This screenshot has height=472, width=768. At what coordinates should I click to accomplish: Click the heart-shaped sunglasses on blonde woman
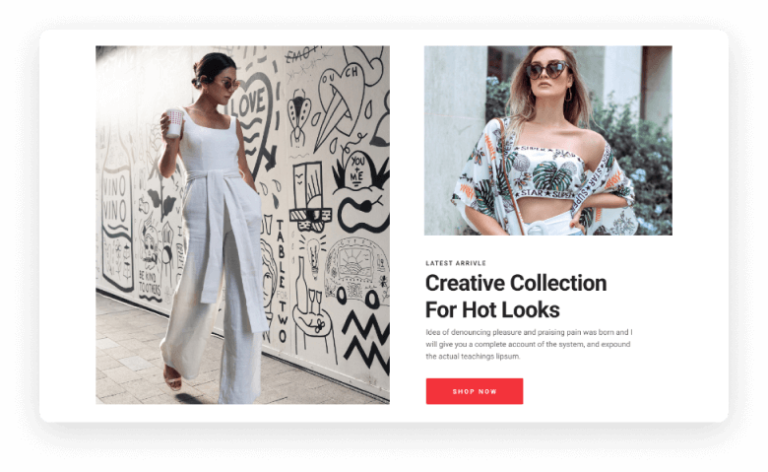547,70
